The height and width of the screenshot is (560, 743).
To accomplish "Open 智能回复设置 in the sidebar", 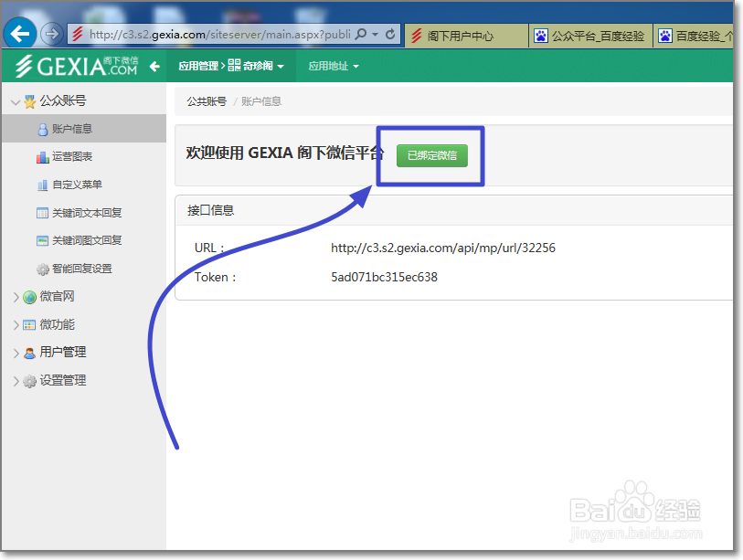I will tap(82, 269).
